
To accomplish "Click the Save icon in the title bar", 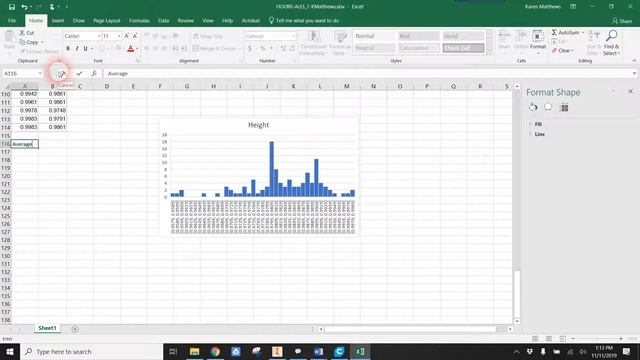I will [11, 7].
